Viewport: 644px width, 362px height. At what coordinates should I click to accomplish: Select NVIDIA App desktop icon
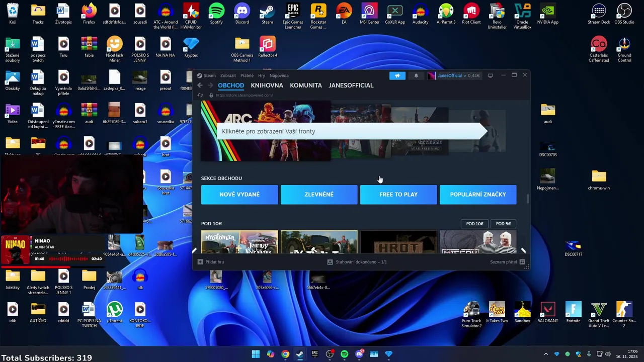pos(548,14)
